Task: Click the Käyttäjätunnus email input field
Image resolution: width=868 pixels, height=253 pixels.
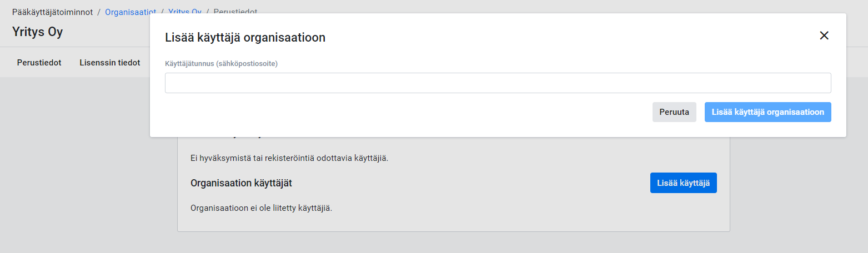Action: [x=498, y=83]
